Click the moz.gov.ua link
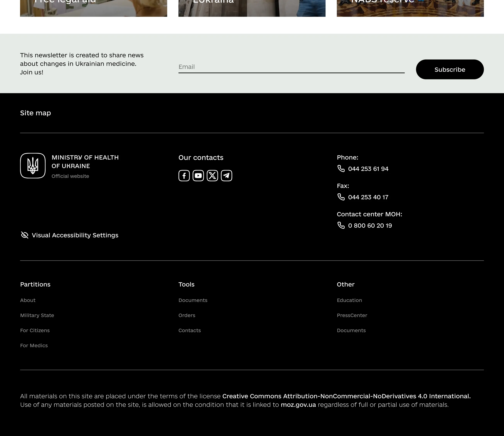504x436 pixels. [x=298, y=405]
